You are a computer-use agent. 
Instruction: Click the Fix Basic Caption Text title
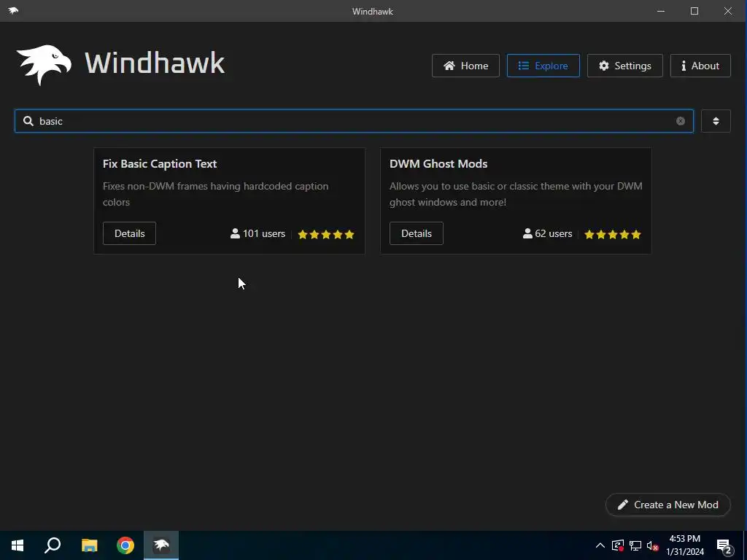160,164
